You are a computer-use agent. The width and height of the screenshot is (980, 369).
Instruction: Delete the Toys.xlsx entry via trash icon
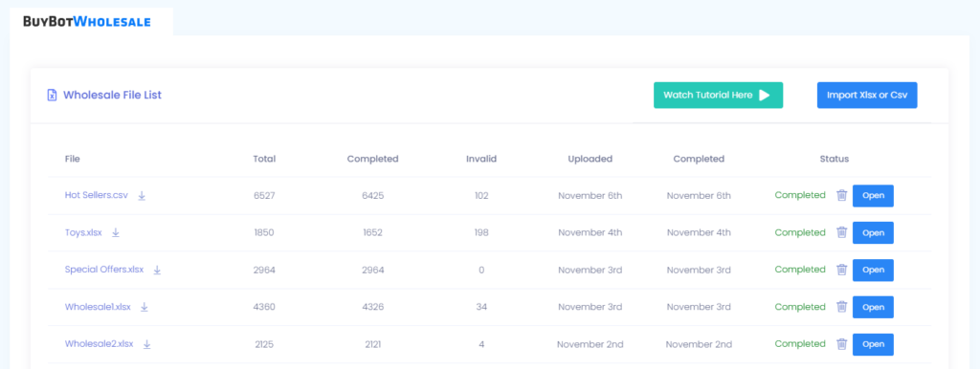point(842,232)
